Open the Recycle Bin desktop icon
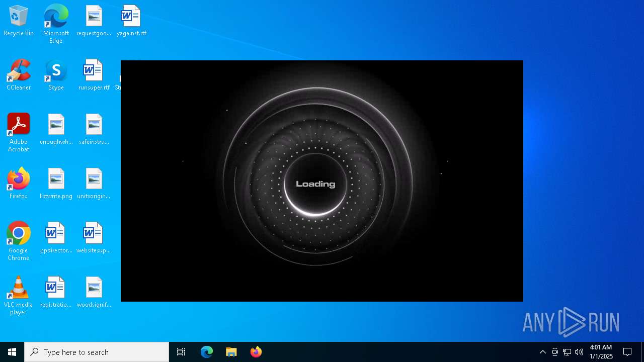This screenshot has width=644, height=362. [19, 21]
